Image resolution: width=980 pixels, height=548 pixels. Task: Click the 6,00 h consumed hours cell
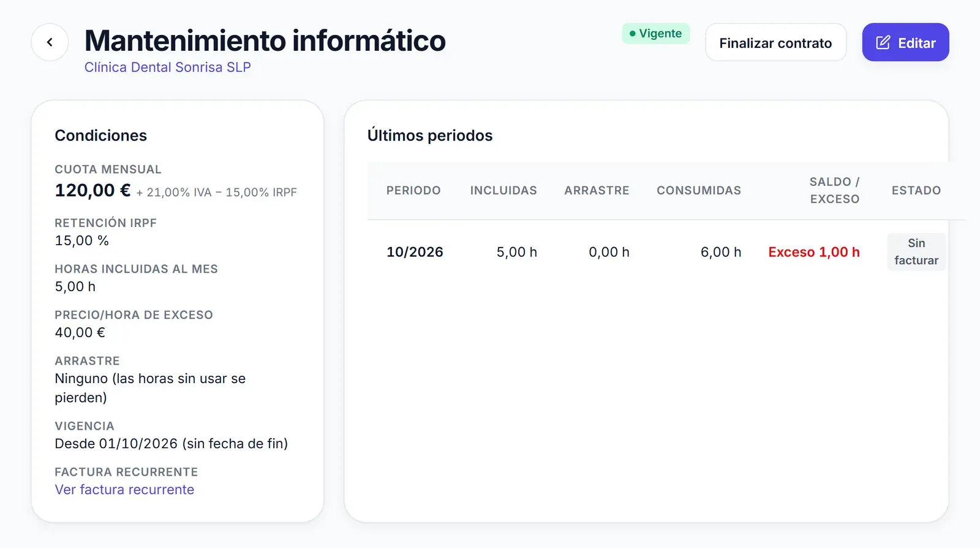721,252
